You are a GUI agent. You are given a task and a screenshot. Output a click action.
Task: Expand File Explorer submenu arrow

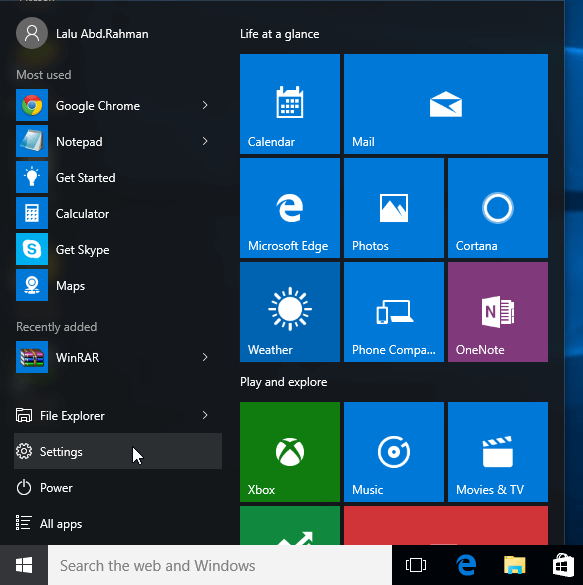pos(205,415)
